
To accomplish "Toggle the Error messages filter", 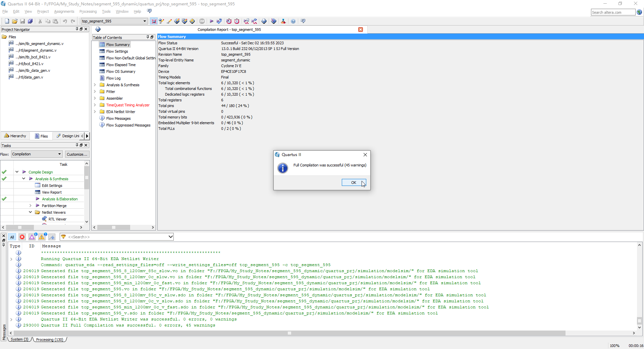I will pos(22,237).
